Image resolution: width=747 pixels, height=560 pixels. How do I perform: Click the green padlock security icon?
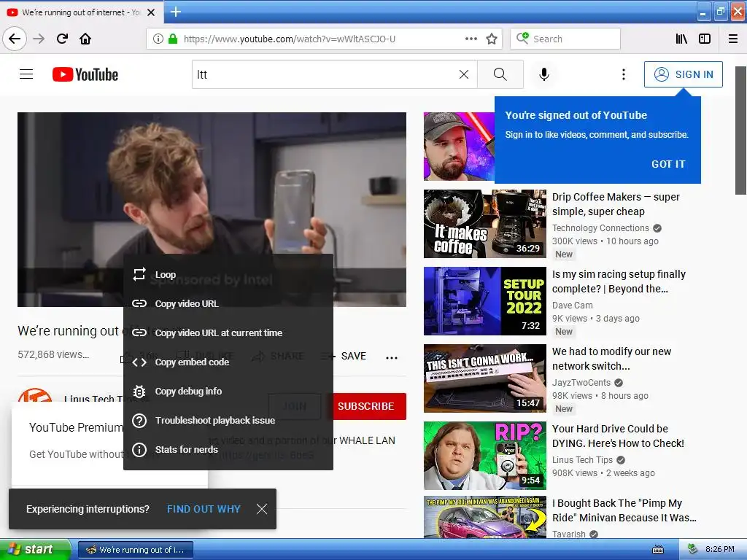click(173, 39)
